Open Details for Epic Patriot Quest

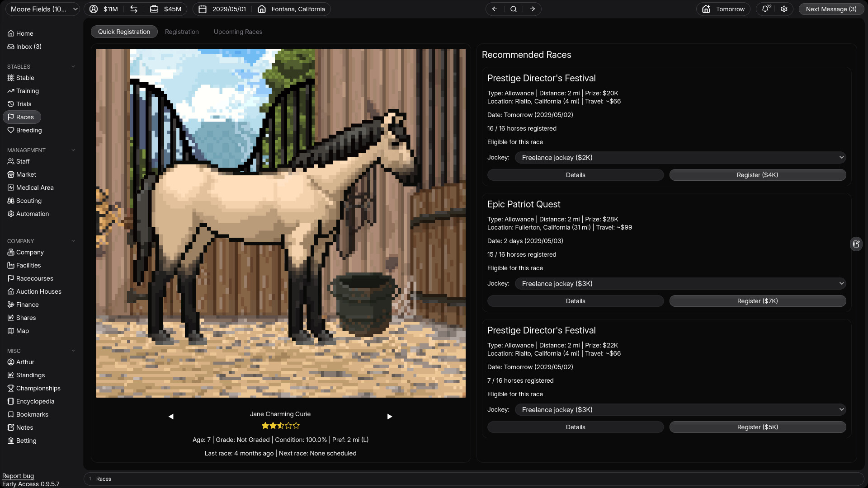coord(576,301)
